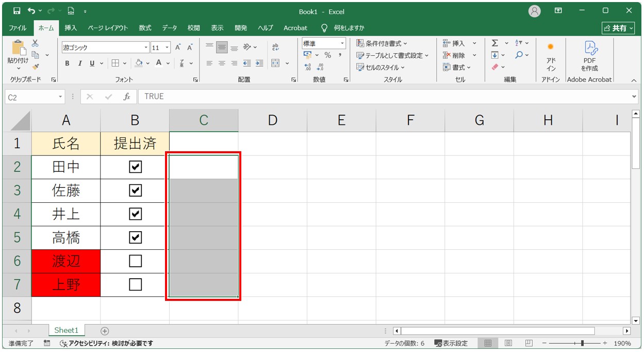Check the checkbox for 上野

point(135,284)
